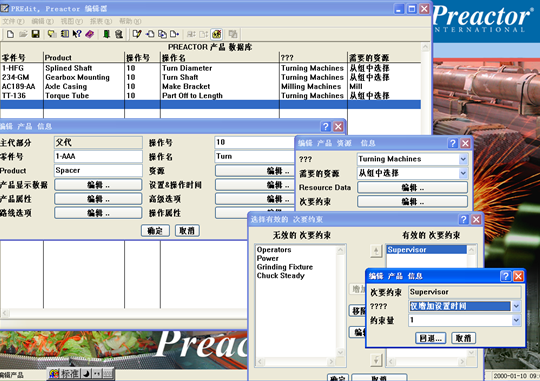540x381 pixels.
Task: Move constraint down with down-arrow button
Action: pyautogui.click(x=376, y=360)
